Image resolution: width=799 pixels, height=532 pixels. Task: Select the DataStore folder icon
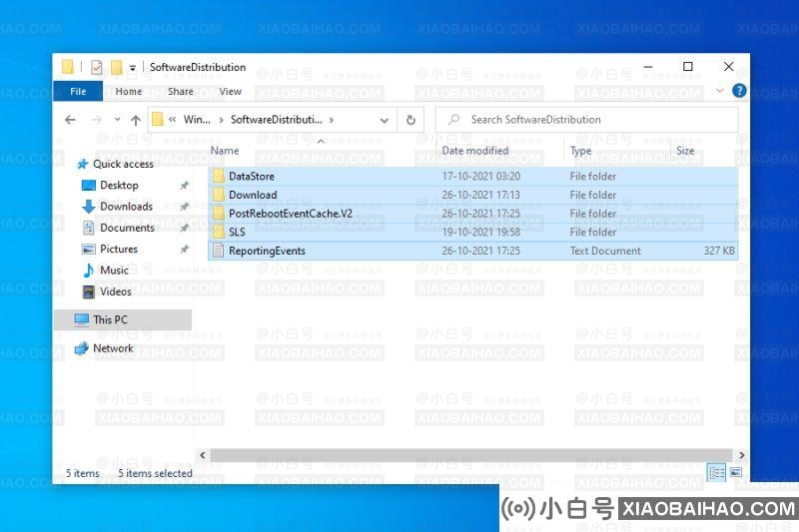pos(218,176)
